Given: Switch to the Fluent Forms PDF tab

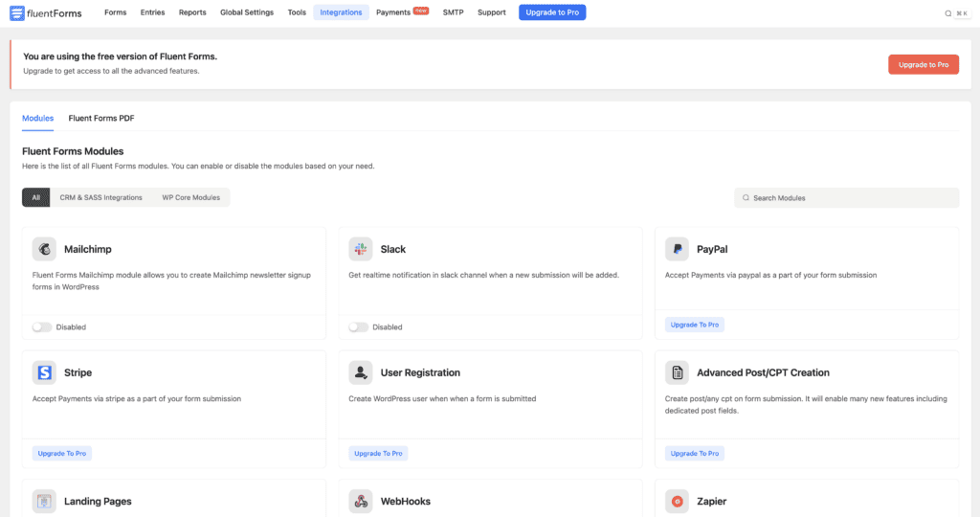Looking at the screenshot, I should click(x=101, y=118).
